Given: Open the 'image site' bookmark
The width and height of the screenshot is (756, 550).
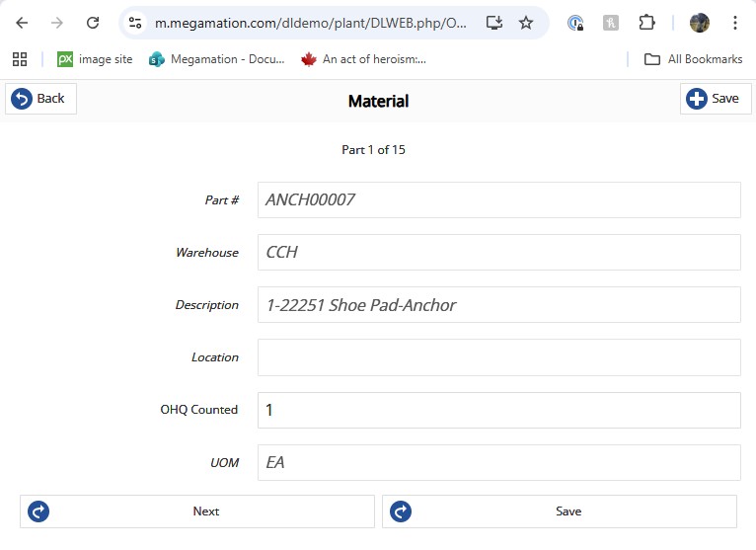Looking at the screenshot, I should click(x=95, y=59).
